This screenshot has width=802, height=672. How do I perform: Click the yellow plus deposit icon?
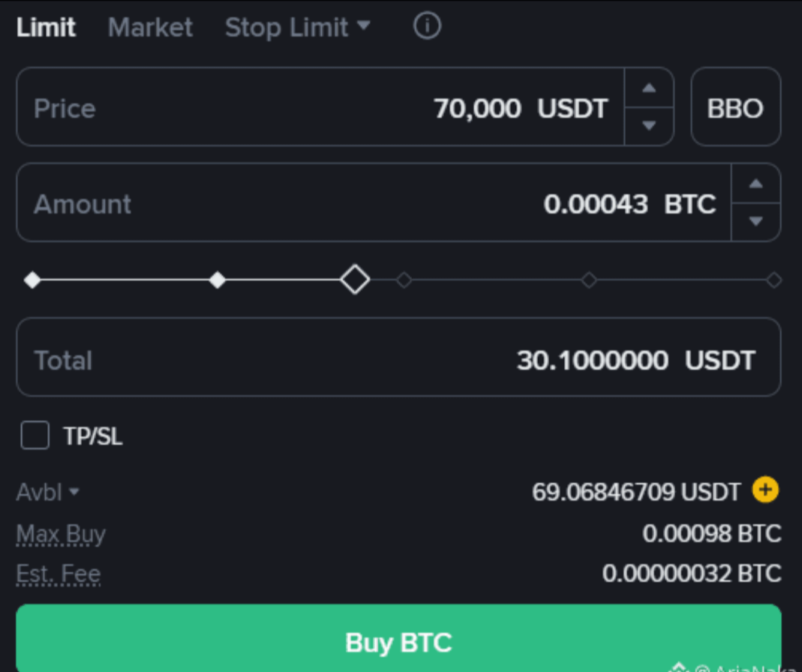click(x=765, y=490)
